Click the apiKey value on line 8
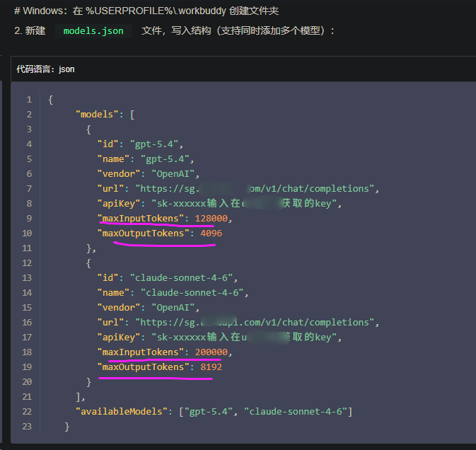Image resolution: width=476 pixels, height=450 pixels. click(x=244, y=204)
